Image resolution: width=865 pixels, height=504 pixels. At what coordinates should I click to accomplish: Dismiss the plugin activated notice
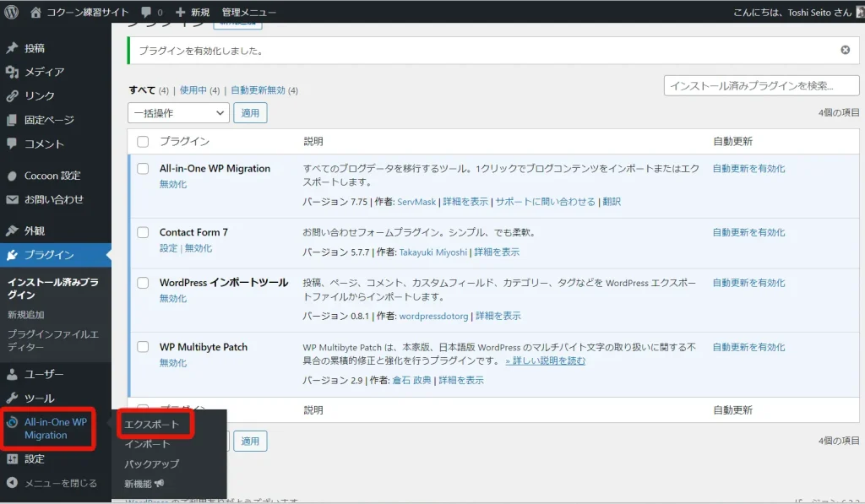click(845, 50)
